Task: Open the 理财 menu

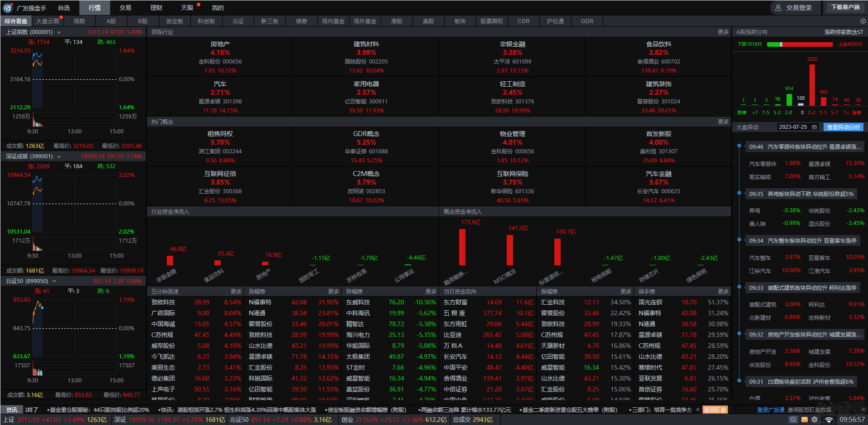Action: [x=156, y=8]
